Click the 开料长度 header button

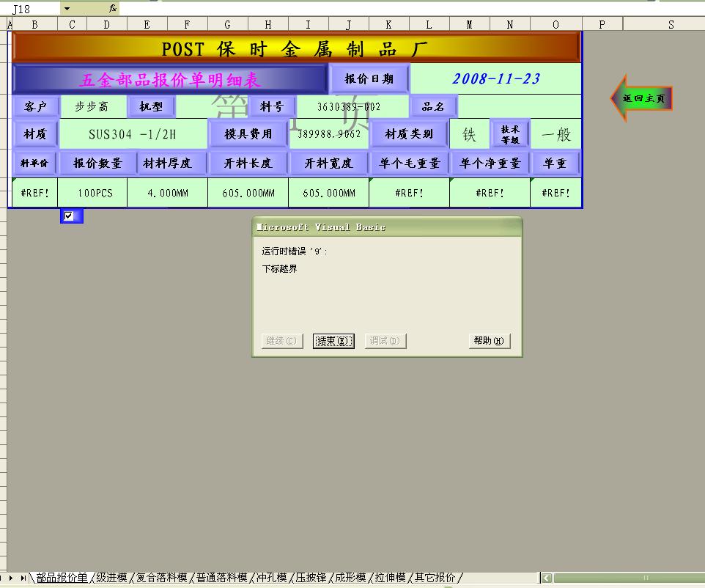point(248,163)
